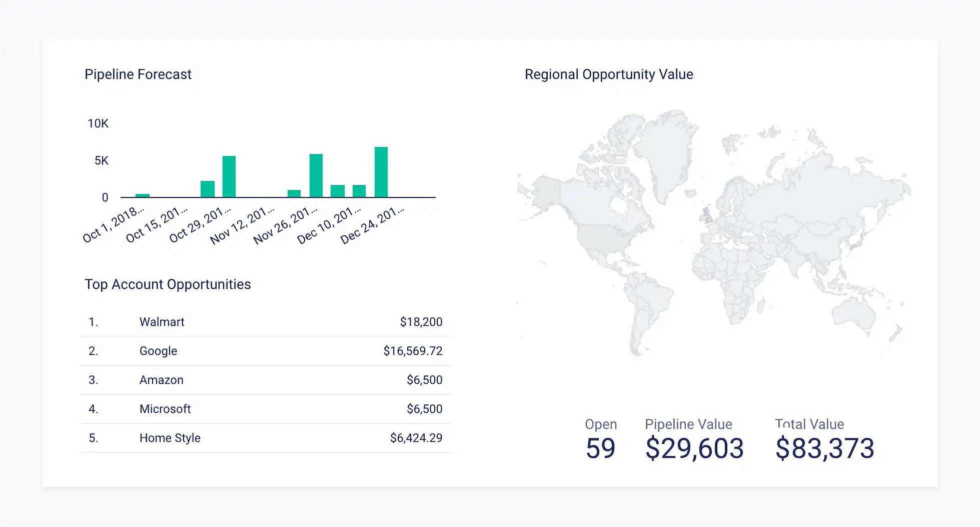Click Australia on the world map
This screenshot has width=980, height=527.
pos(854,314)
